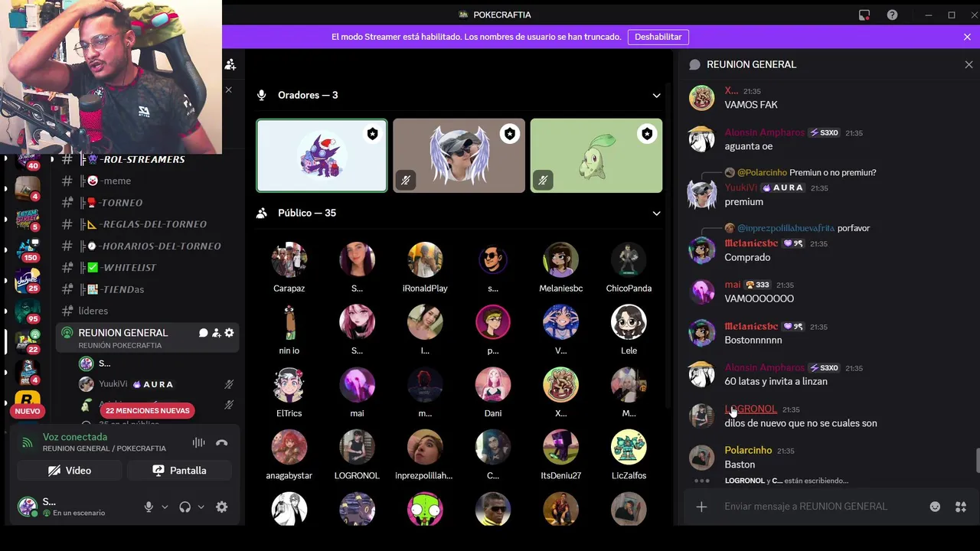The height and width of the screenshot is (551, 980).
Task: Click Carapaz audience avatar
Action: 289,260
